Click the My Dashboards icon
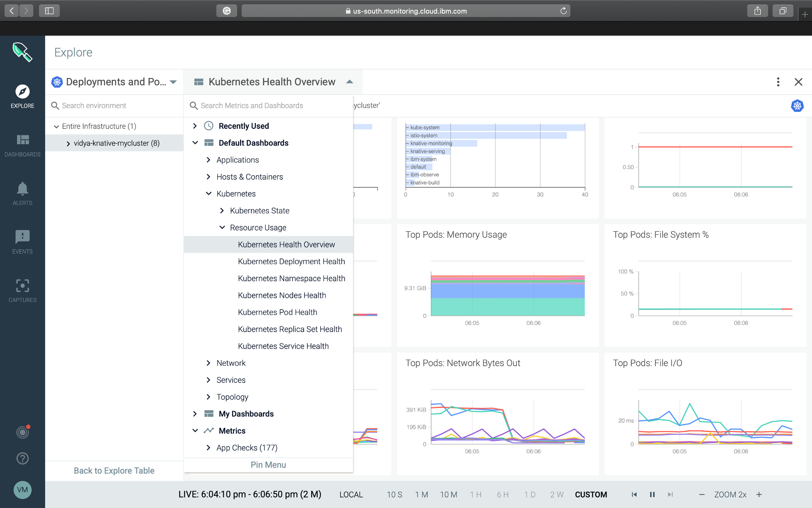Viewport: 812px width, 508px height. click(x=209, y=414)
